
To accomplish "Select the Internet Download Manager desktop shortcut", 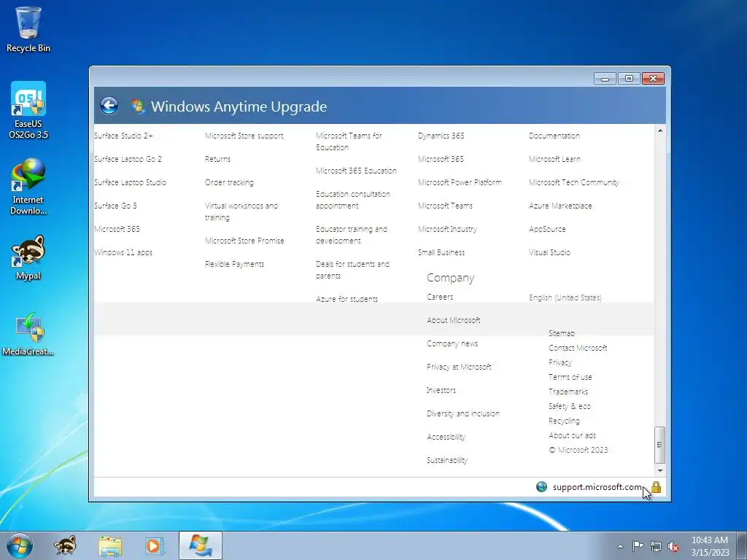I will (28, 187).
